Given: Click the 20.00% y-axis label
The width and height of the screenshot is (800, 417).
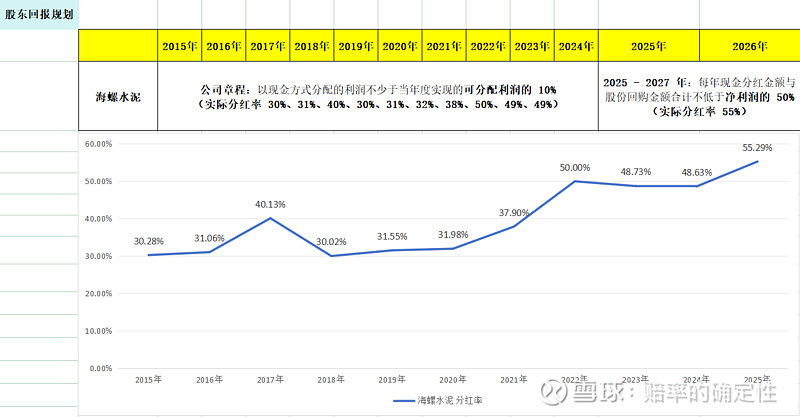Looking at the screenshot, I should pos(98,293).
